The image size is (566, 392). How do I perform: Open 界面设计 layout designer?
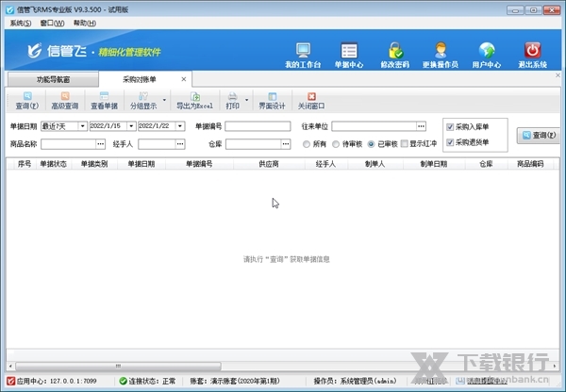[x=273, y=101]
